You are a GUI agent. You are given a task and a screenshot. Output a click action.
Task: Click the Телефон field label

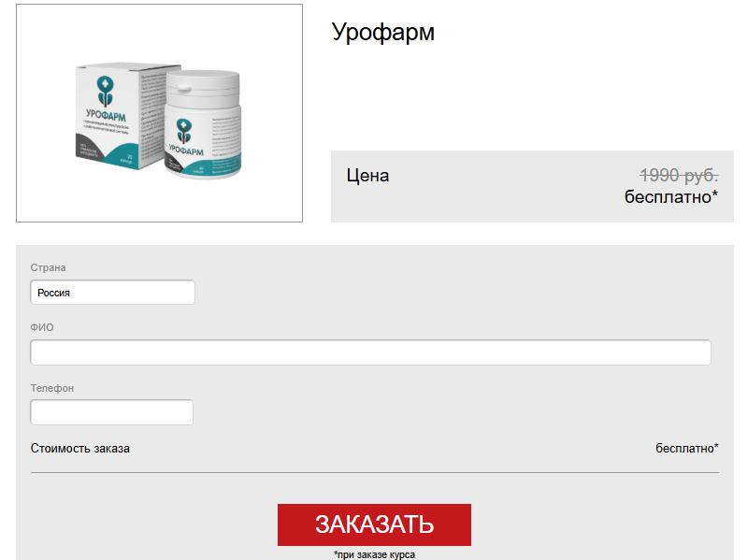(52, 388)
